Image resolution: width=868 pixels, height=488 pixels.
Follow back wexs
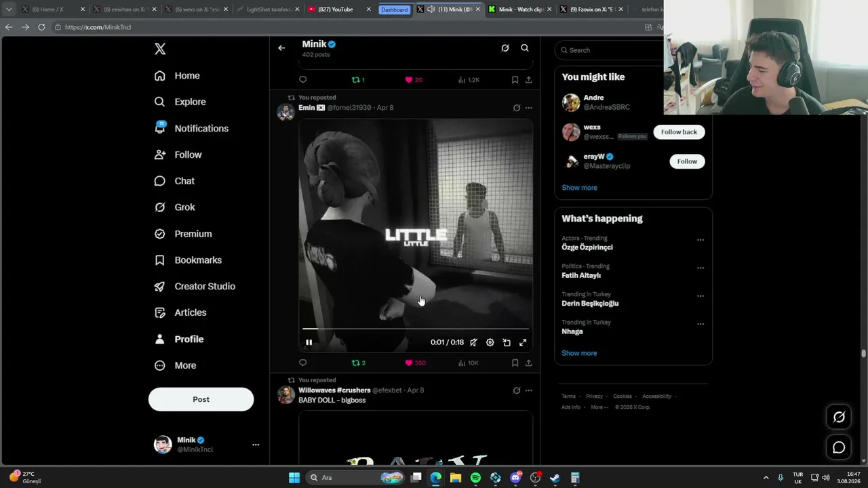[679, 132]
